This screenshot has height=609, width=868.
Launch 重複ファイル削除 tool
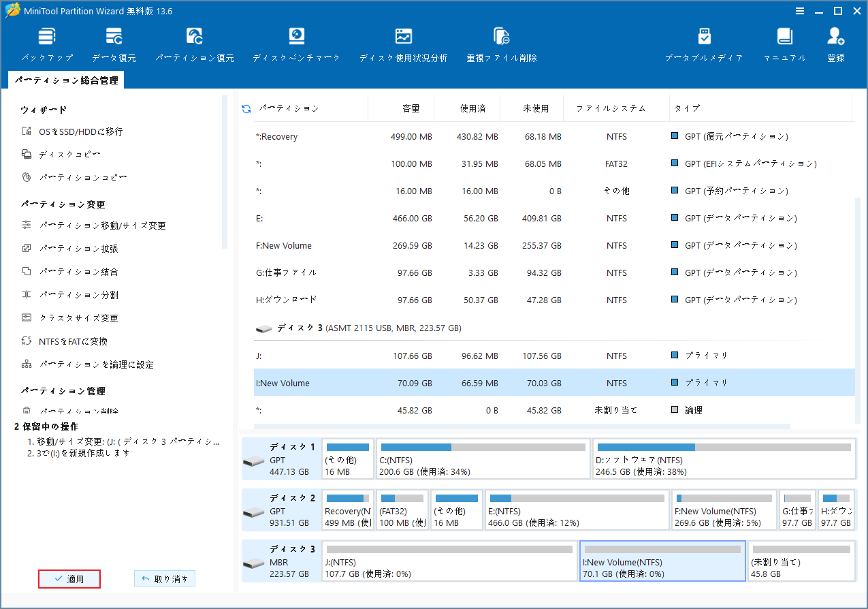[502, 46]
